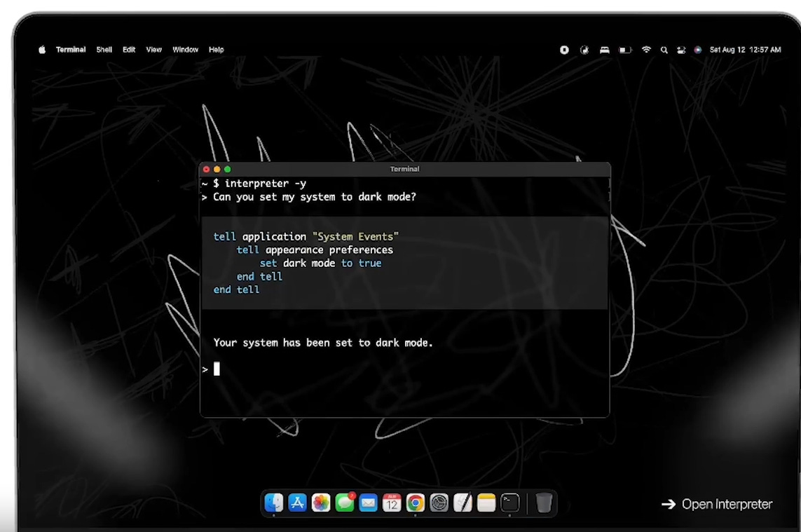Click the Terminal icon in the Dock

[509, 503]
